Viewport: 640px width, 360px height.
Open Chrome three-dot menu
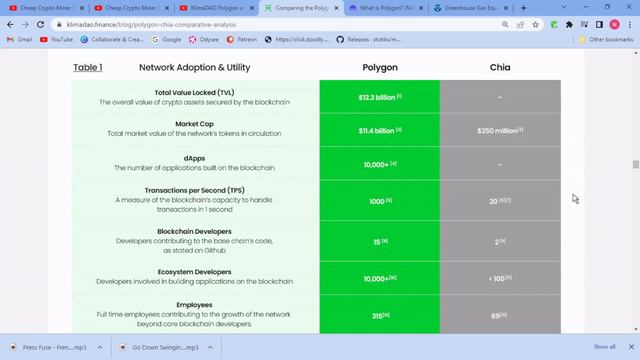pyautogui.click(x=630, y=24)
